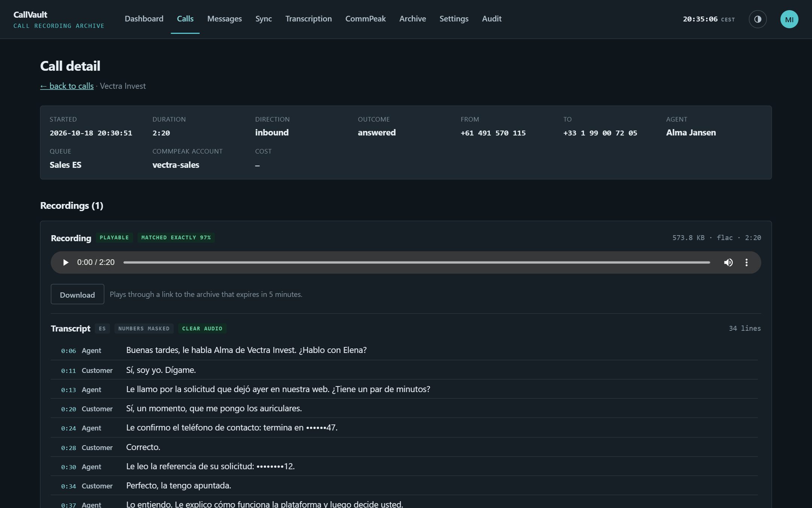Mute the recording with the speaker icon
Screen dimensions: 812x508
pyautogui.click(x=728, y=262)
